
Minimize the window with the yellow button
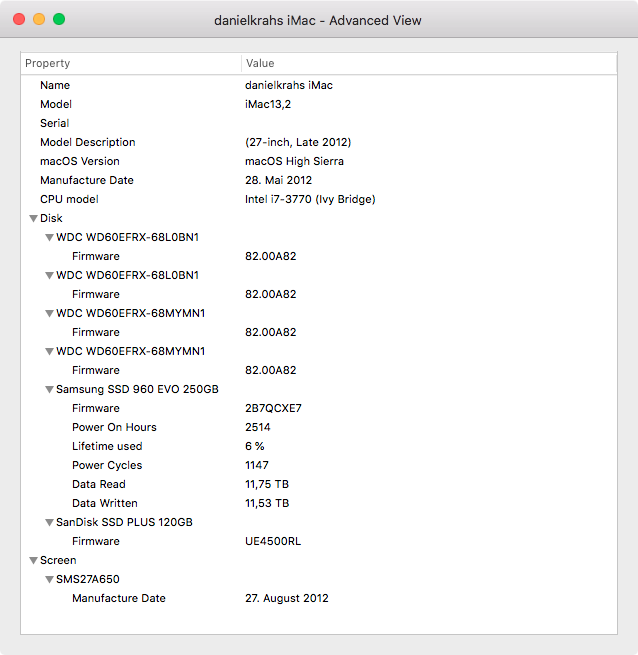39,19
